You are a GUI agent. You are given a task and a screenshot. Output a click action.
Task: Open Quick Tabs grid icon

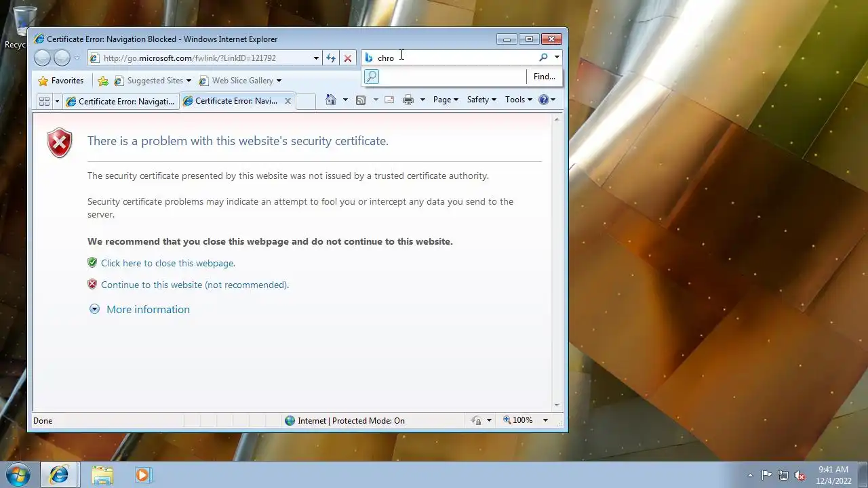(x=44, y=101)
